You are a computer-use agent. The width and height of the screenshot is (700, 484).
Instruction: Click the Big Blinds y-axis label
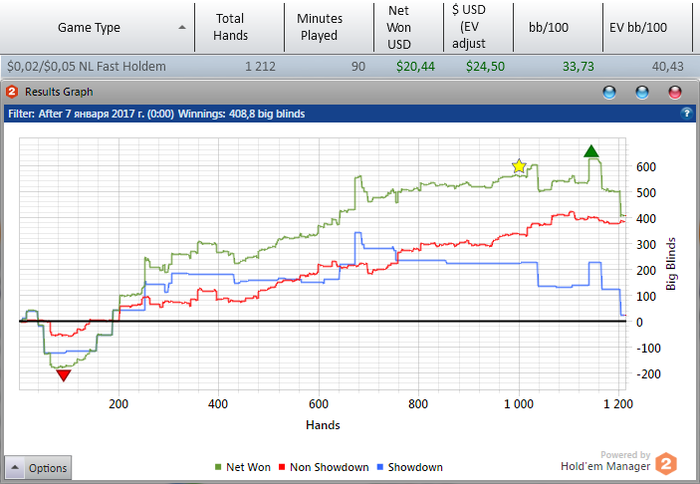point(671,264)
